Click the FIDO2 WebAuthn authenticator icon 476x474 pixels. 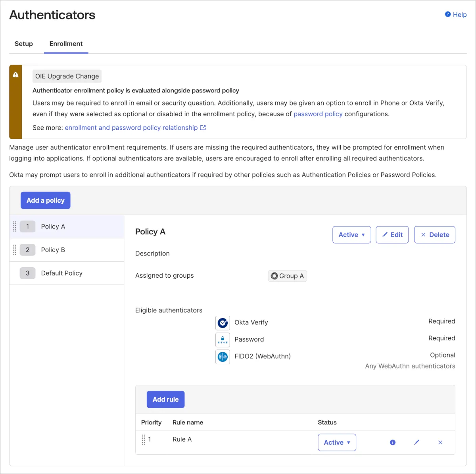tap(223, 357)
